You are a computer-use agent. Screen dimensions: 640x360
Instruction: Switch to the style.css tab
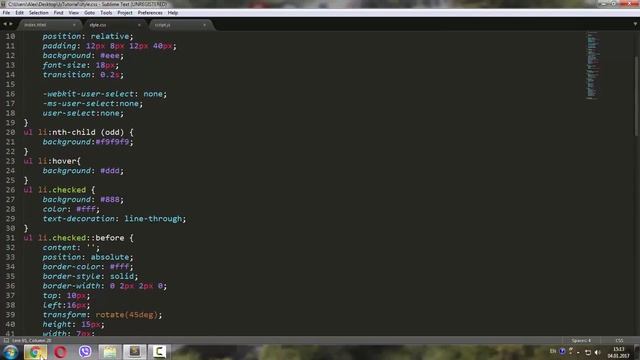(114, 25)
